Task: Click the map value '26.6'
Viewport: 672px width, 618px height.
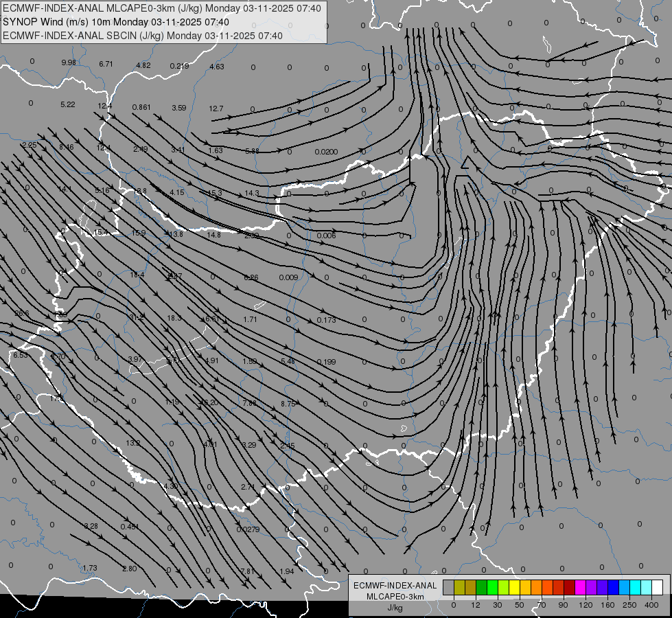Action: (x=22, y=313)
